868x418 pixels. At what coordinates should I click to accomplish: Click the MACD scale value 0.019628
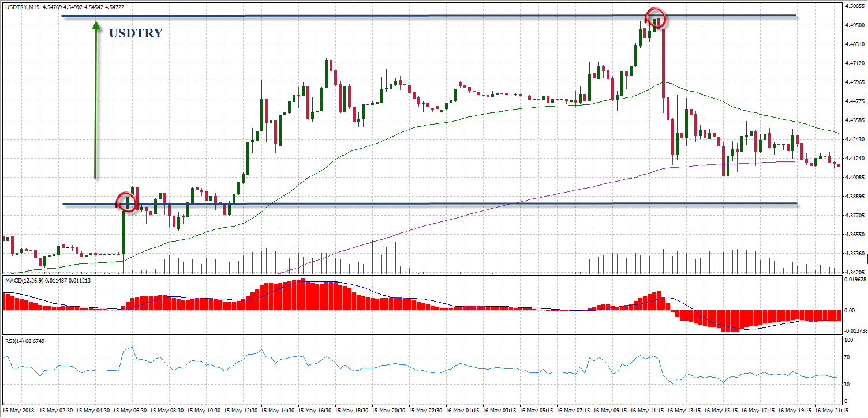pyautogui.click(x=855, y=280)
